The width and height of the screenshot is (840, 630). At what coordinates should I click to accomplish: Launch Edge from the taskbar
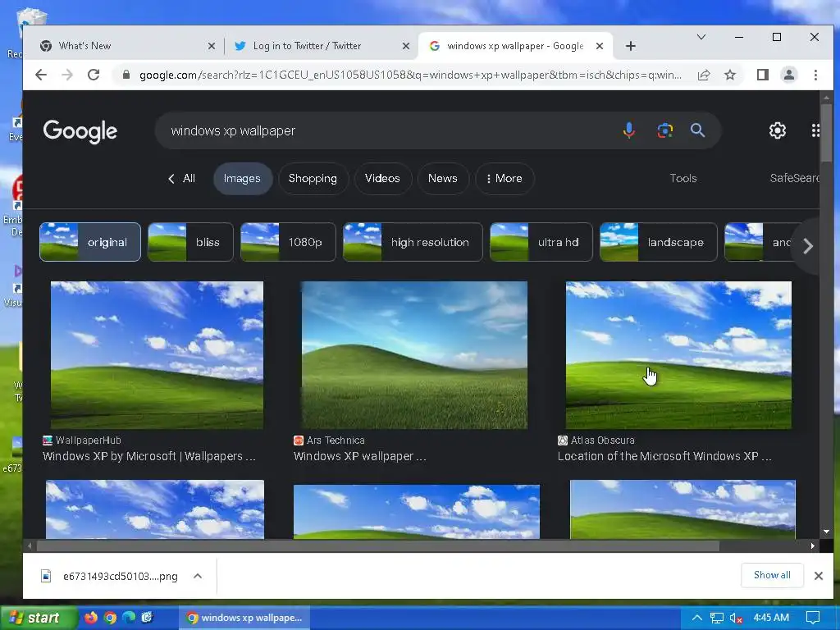coord(129,618)
